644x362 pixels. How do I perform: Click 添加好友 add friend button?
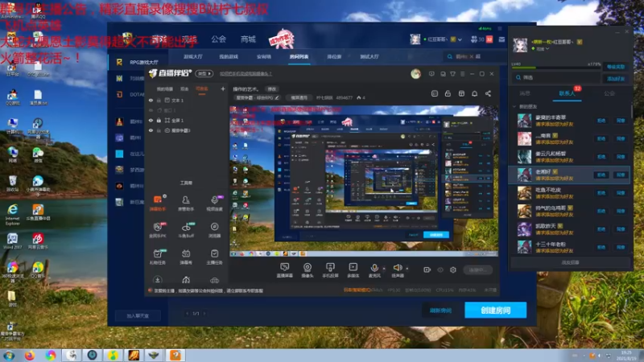pyautogui.click(x=616, y=78)
